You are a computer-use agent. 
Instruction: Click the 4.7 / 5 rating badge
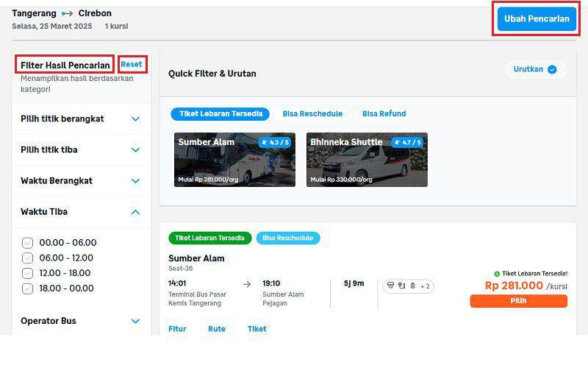coord(407,142)
